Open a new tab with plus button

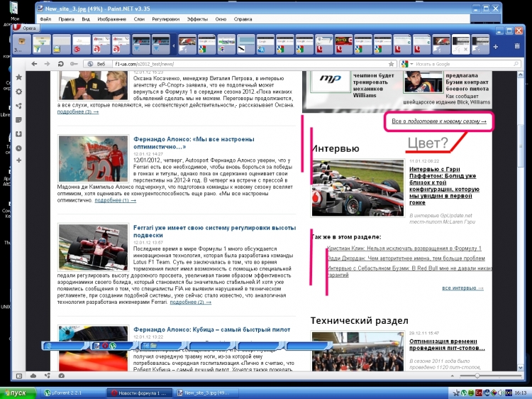[x=495, y=47]
